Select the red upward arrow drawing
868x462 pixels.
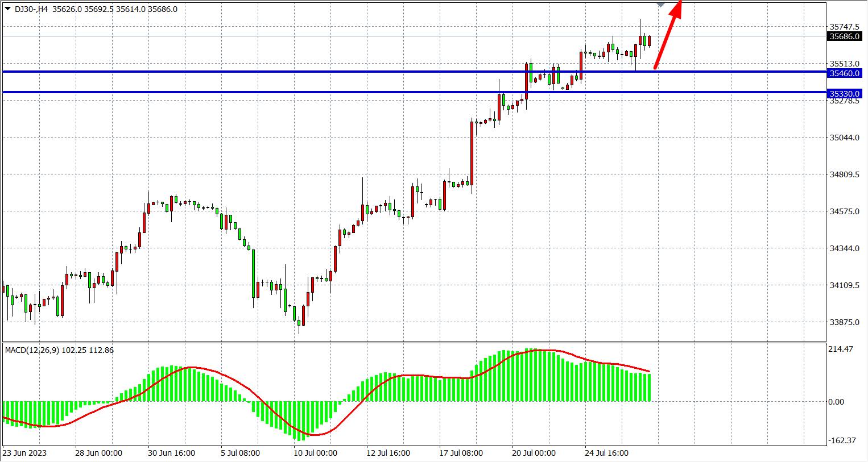pyautogui.click(x=668, y=35)
